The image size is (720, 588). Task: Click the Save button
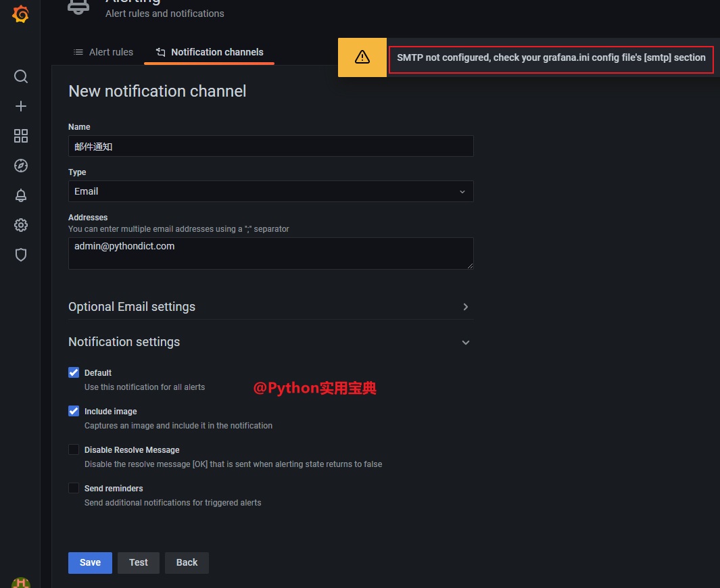[x=90, y=563]
